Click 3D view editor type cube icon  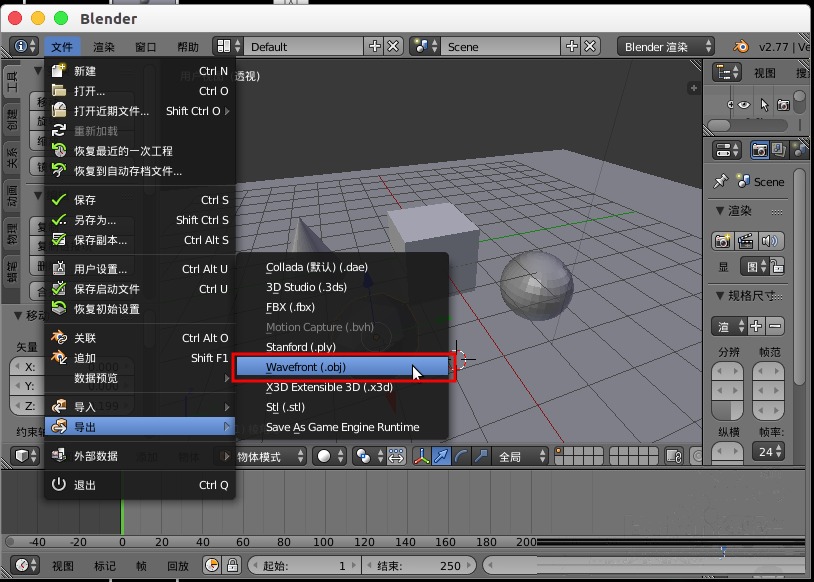pyautogui.click(x=25, y=457)
